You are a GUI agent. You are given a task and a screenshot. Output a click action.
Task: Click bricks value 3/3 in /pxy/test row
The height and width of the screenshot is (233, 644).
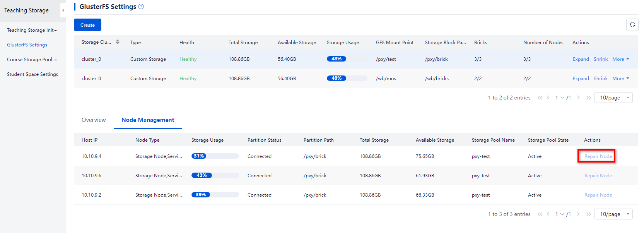(x=478, y=59)
